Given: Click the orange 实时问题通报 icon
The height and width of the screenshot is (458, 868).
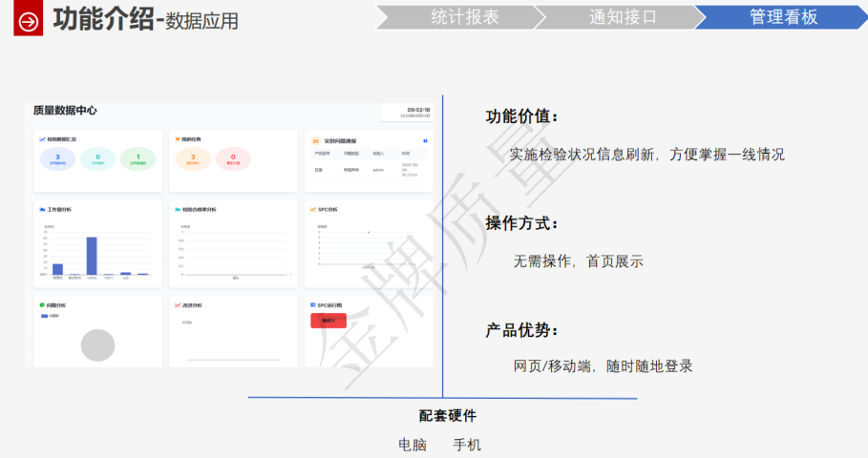Looking at the screenshot, I should [315, 140].
